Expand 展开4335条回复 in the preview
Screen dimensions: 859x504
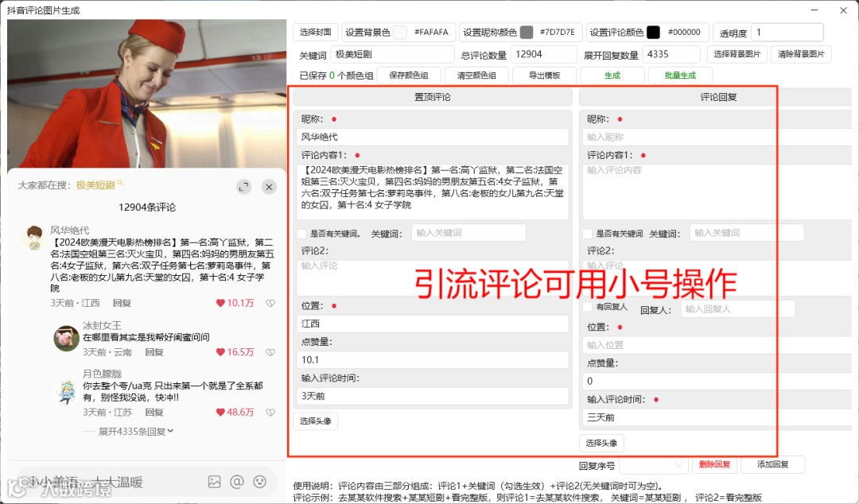136,432
